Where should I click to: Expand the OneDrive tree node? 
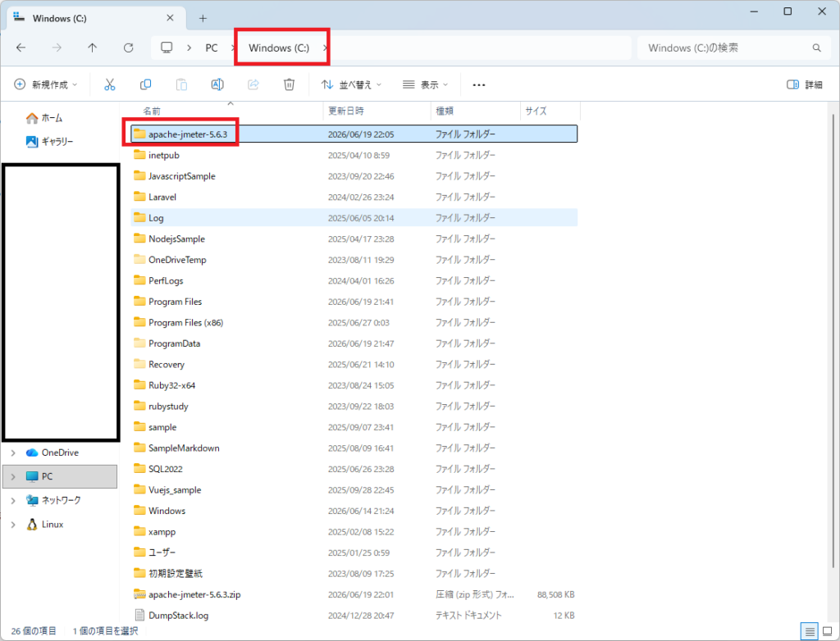coord(13,453)
